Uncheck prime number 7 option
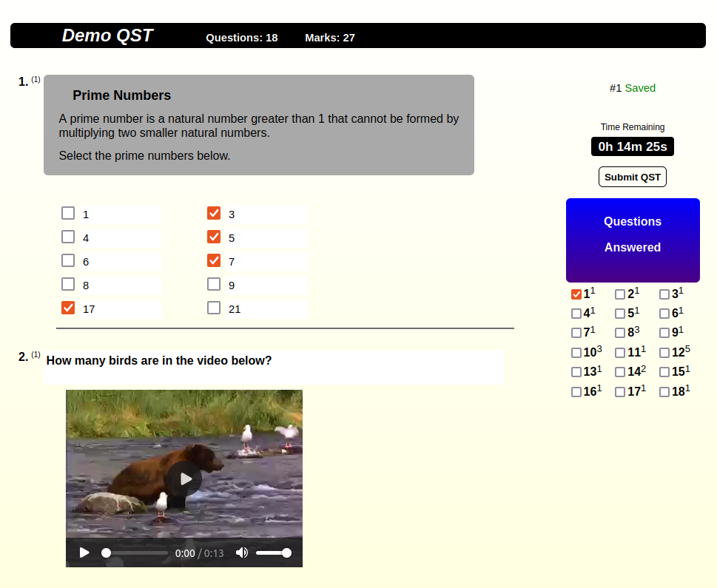This screenshot has width=717, height=588. [214, 261]
